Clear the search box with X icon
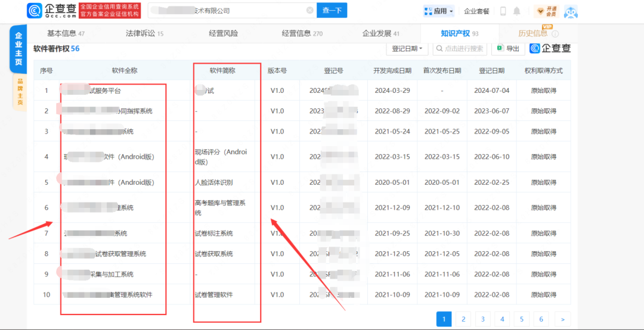The height and width of the screenshot is (330, 644). [310, 11]
